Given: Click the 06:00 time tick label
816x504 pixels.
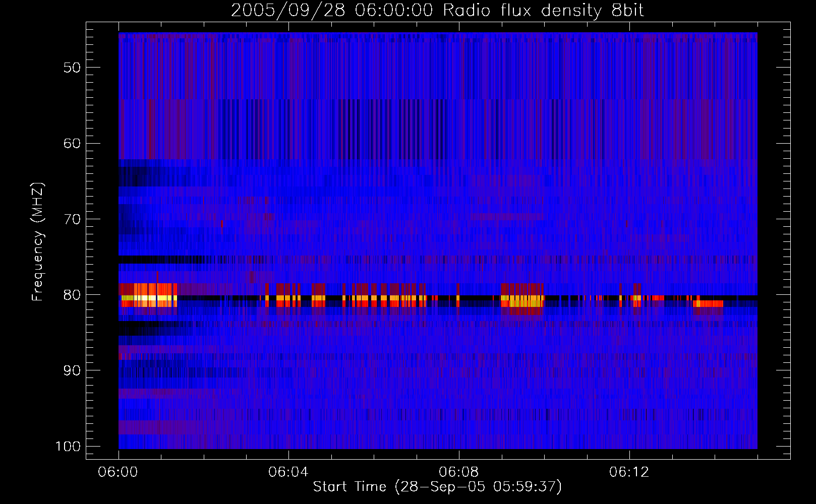Looking at the screenshot, I should (x=118, y=472).
